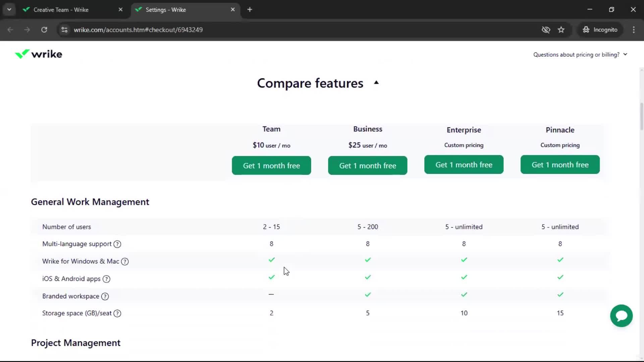Restore down the browser window

point(611,9)
